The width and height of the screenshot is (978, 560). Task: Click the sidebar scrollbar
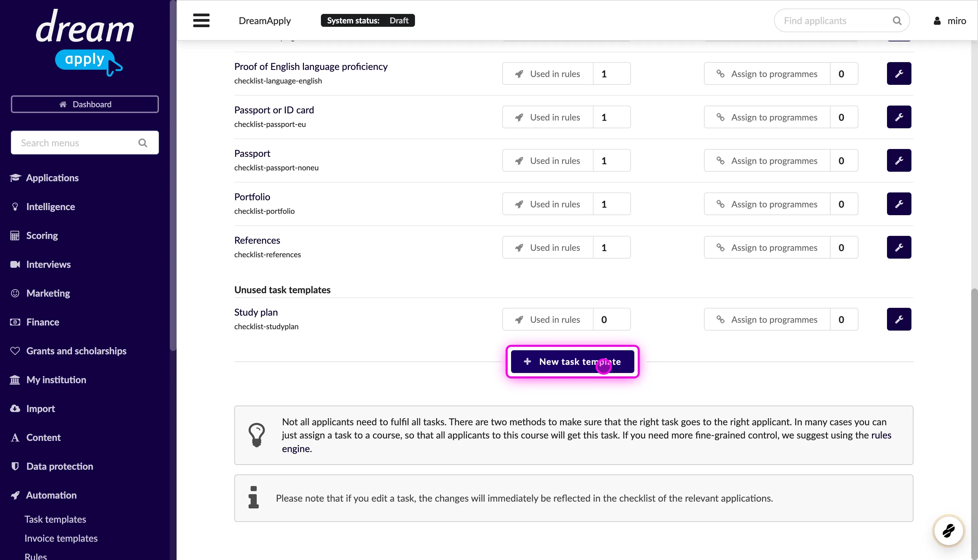click(x=173, y=175)
